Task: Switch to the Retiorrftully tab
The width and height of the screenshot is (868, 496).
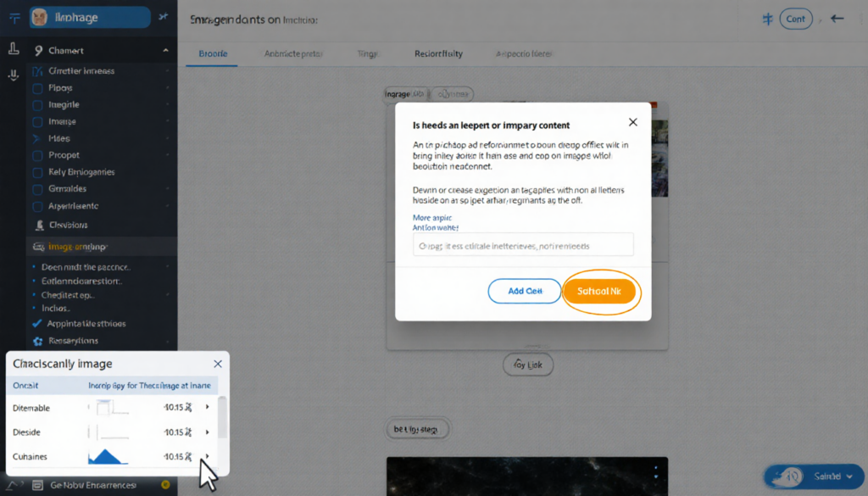Action: click(x=437, y=53)
